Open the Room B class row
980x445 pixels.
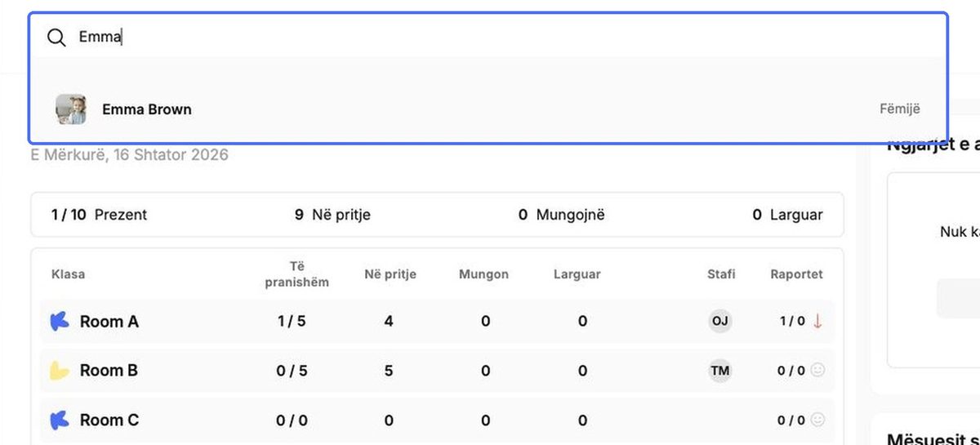click(x=437, y=371)
